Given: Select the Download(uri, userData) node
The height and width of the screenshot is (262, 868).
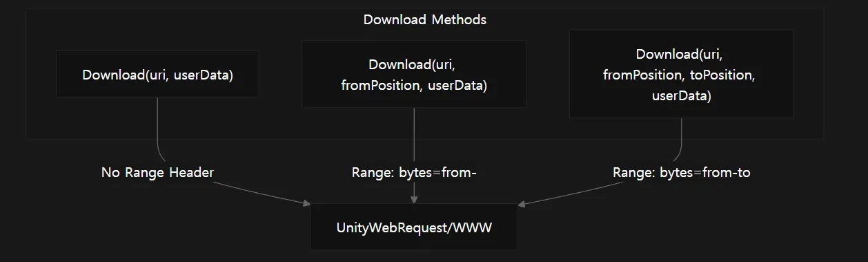Looking at the screenshot, I should coord(158,74).
